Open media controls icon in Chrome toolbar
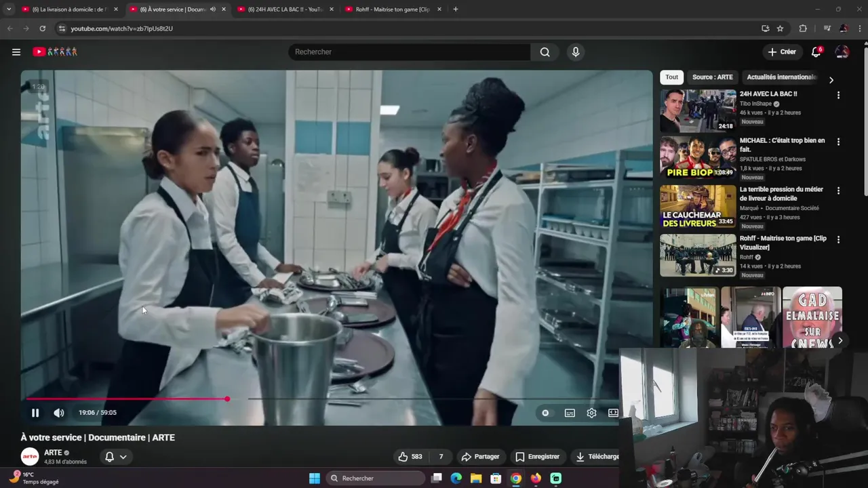The width and height of the screenshot is (868, 488). 827,28
